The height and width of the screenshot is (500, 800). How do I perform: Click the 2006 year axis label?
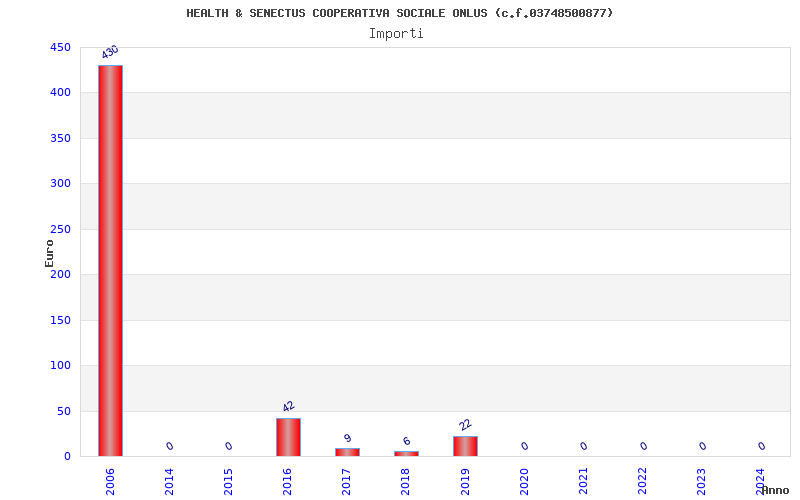point(110,481)
